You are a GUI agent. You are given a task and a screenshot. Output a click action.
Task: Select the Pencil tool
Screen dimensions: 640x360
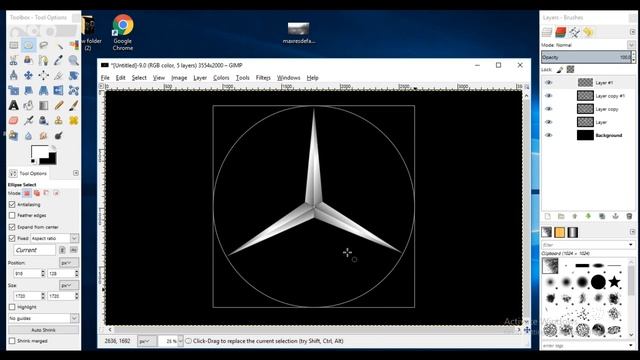click(59, 105)
